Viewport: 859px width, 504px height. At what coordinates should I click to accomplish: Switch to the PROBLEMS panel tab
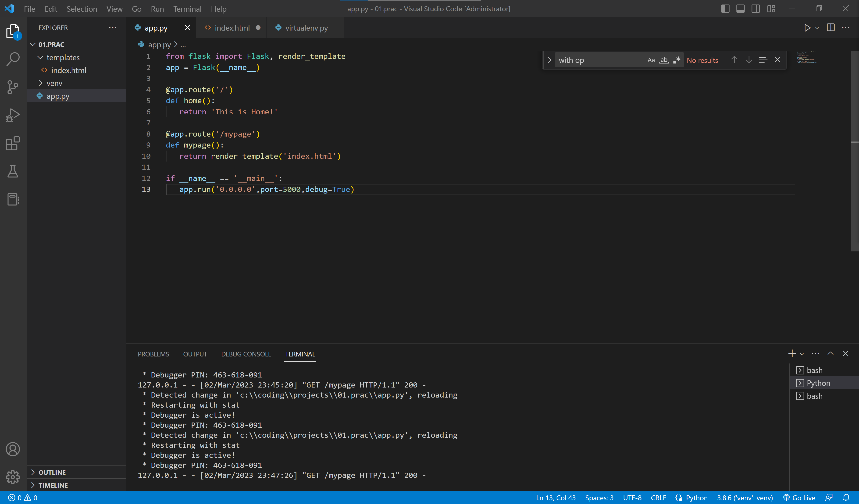153,354
